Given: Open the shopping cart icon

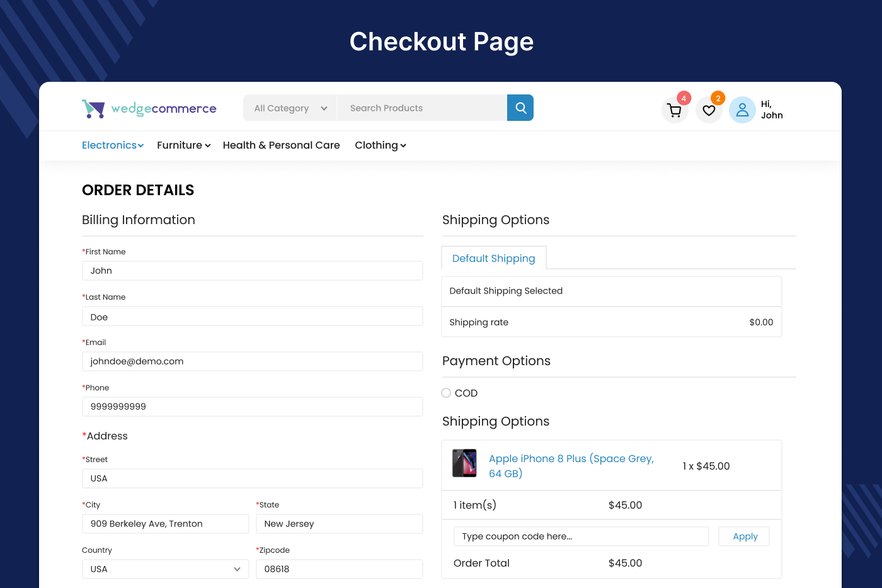Looking at the screenshot, I should 674,110.
